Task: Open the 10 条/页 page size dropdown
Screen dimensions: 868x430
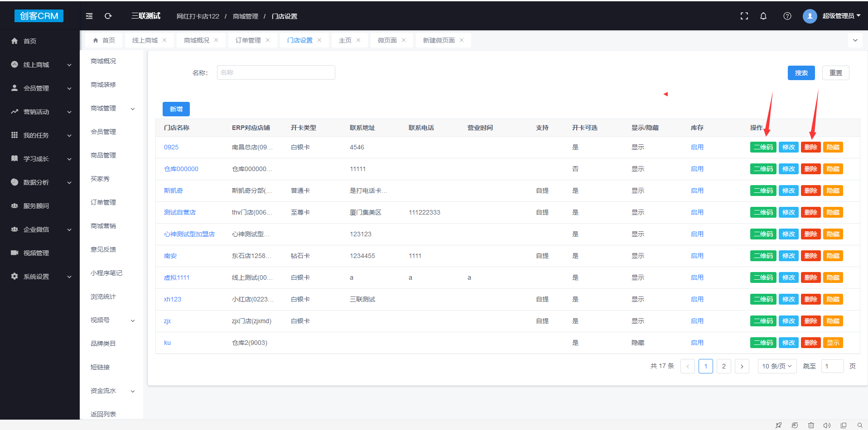Action: 776,366
